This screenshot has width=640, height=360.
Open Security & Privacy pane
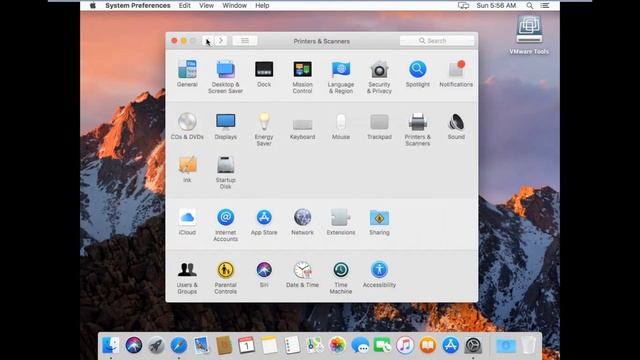click(x=379, y=77)
